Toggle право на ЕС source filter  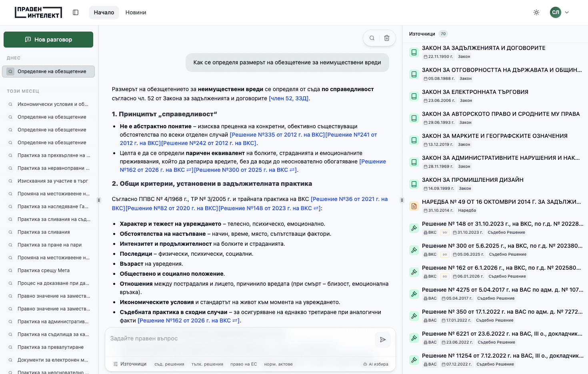pyautogui.click(x=244, y=364)
